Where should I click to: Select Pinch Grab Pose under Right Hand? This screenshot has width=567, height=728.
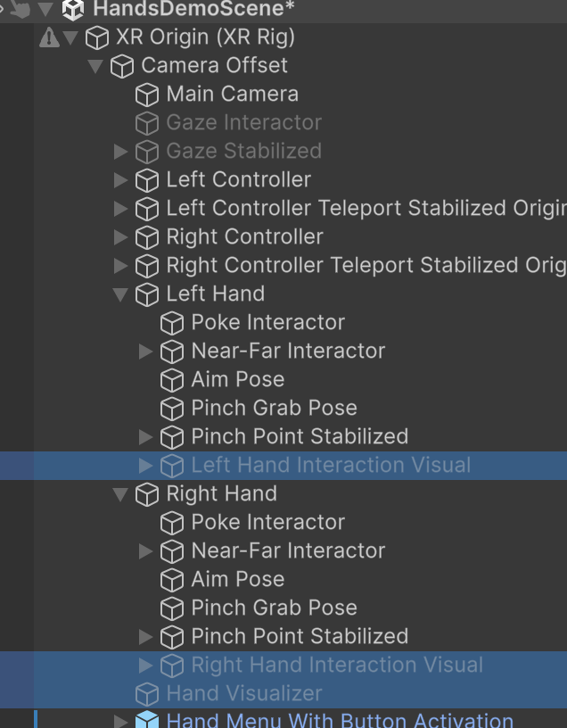274,608
